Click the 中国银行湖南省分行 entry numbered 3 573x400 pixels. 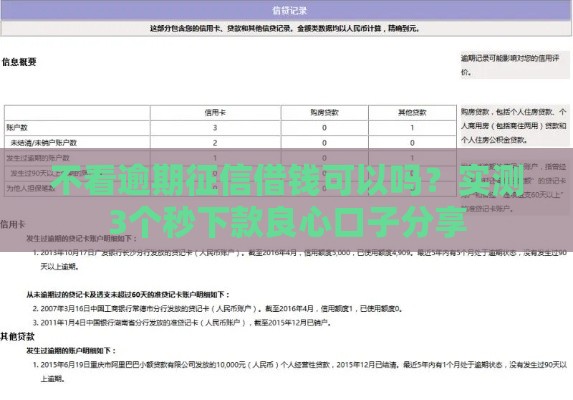pos(182,323)
